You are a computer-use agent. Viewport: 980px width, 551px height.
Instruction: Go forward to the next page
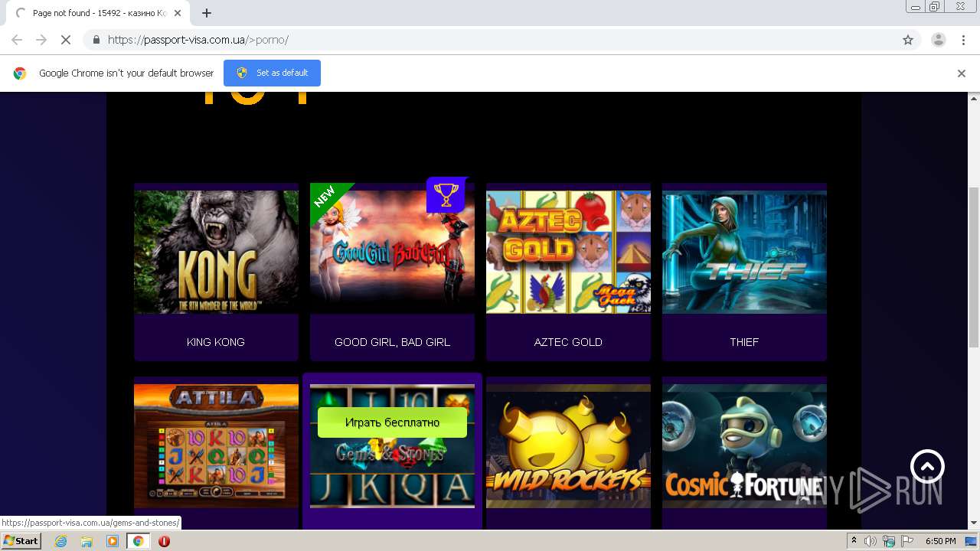(x=41, y=40)
